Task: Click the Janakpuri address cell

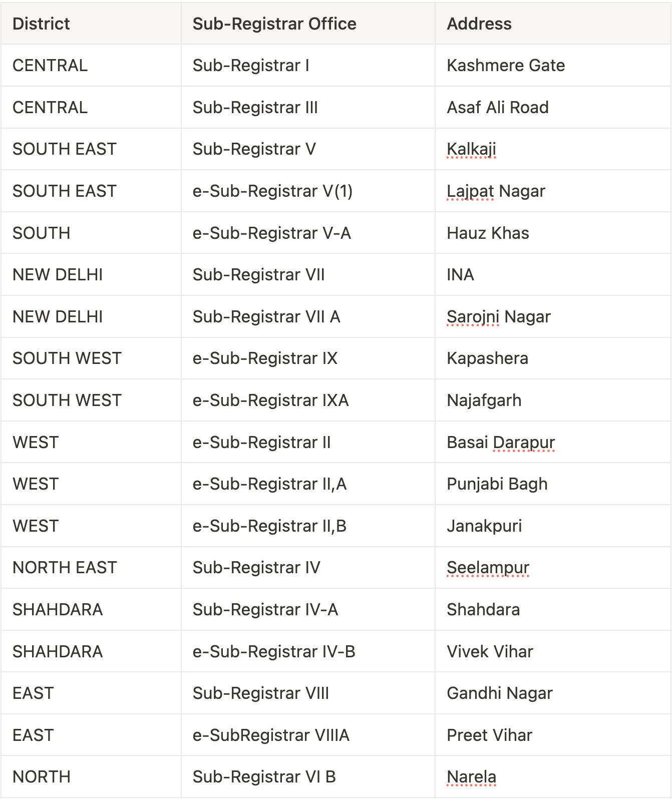Action: coord(484,526)
